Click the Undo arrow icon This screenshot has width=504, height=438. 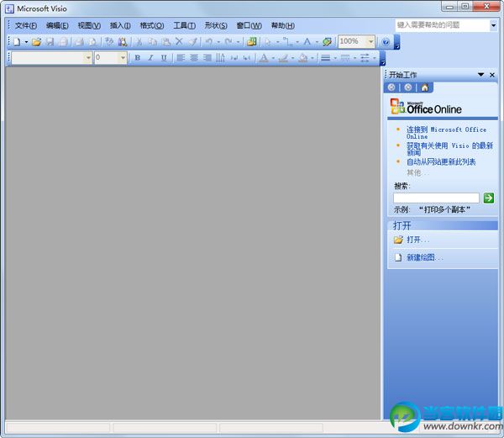click(x=209, y=42)
